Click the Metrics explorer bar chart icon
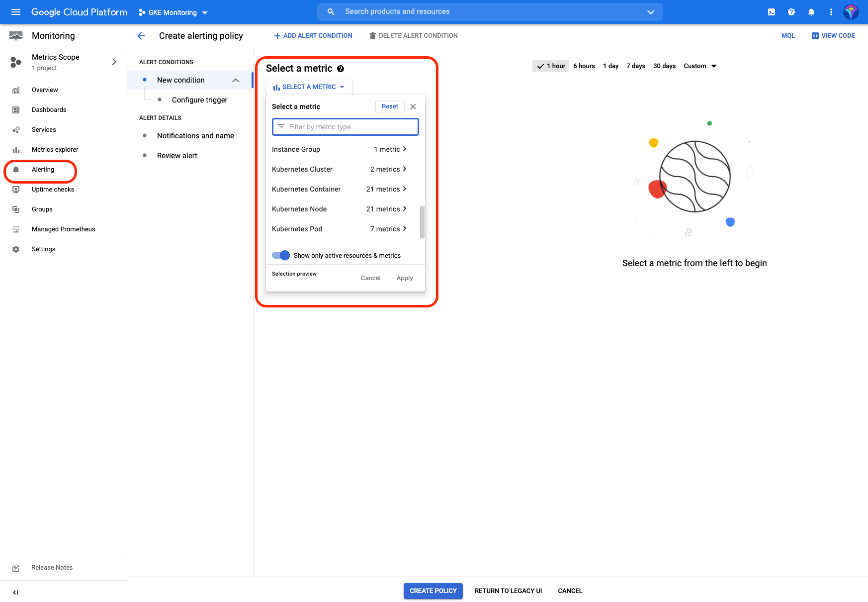 (16, 150)
